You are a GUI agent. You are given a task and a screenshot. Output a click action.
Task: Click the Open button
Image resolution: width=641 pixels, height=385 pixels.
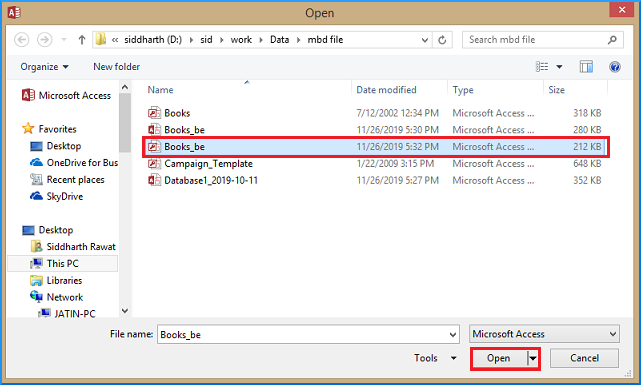tap(499, 358)
